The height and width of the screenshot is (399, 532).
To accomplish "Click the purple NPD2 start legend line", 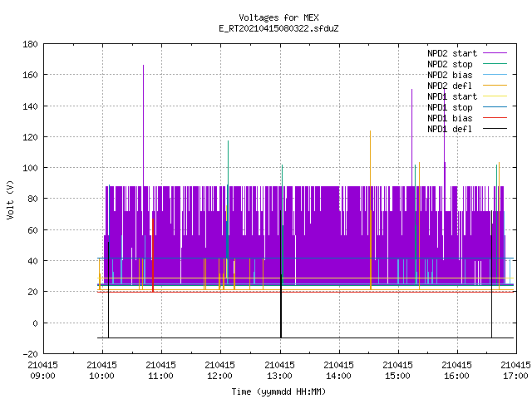I will (495, 53).
